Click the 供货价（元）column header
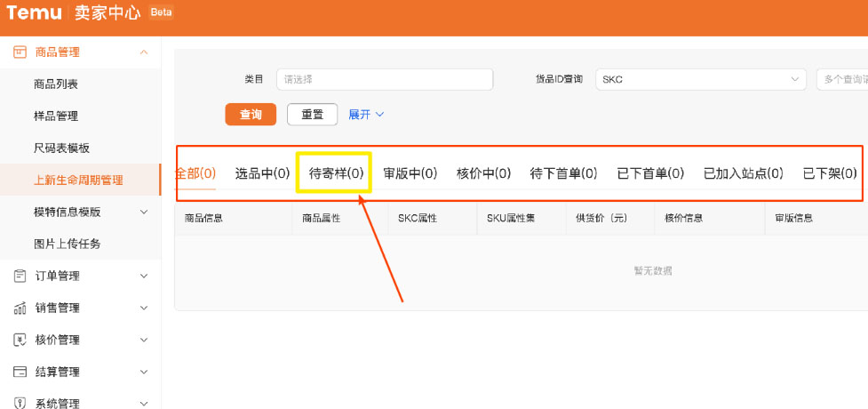The width and height of the screenshot is (868, 409). coord(601,218)
